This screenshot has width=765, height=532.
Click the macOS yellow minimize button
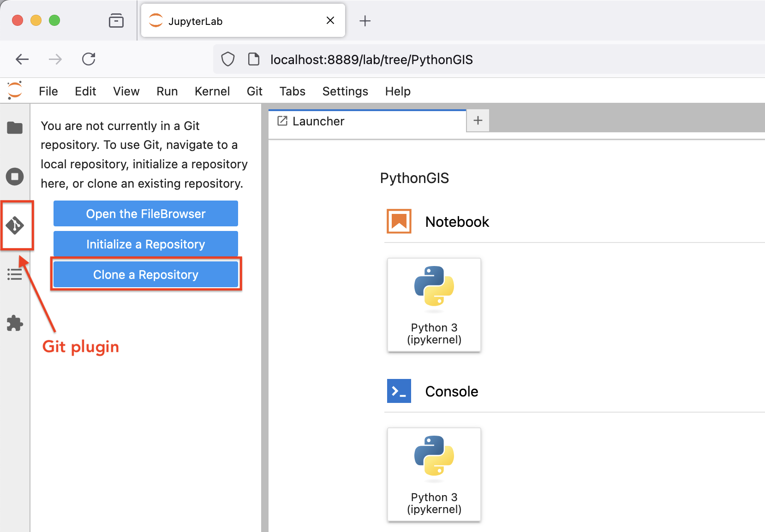click(x=36, y=20)
